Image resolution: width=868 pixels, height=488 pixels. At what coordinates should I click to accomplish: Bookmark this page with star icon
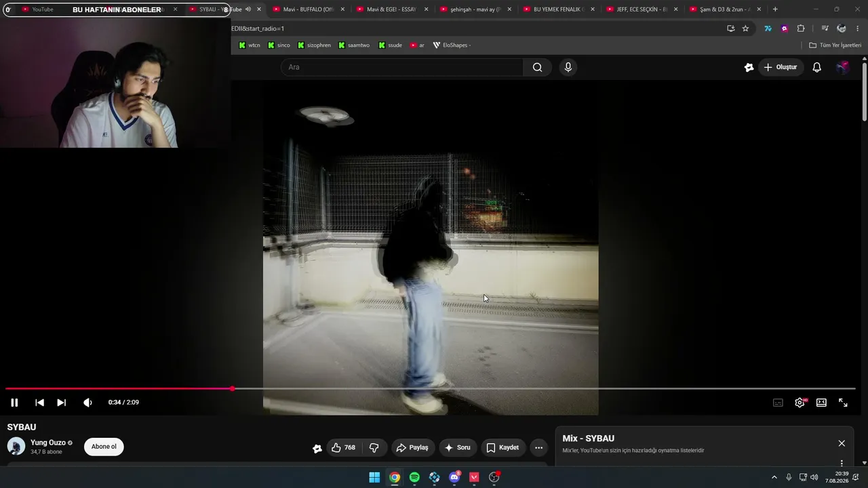(745, 28)
